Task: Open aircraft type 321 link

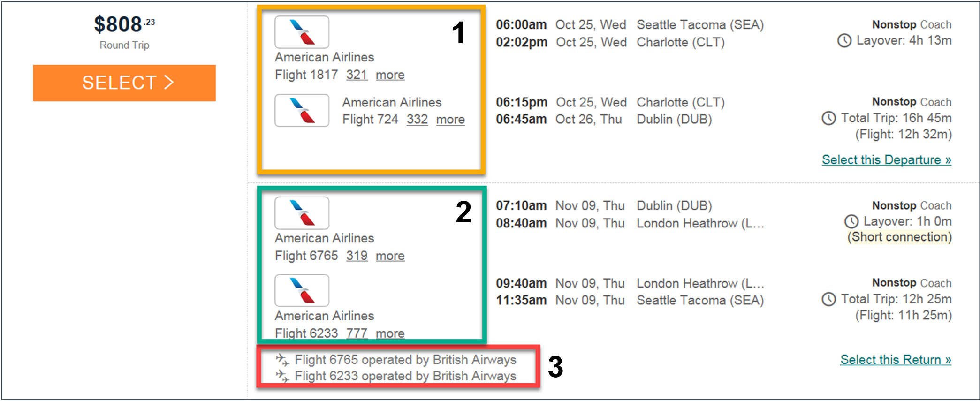Action: (357, 75)
